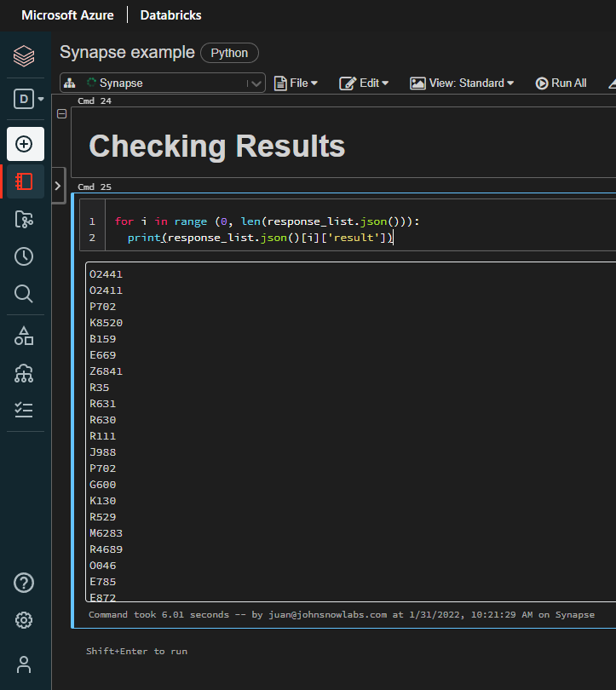Open the View: Standard menu
Image resolution: width=616 pixels, height=690 pixels.
click(462, 83)
